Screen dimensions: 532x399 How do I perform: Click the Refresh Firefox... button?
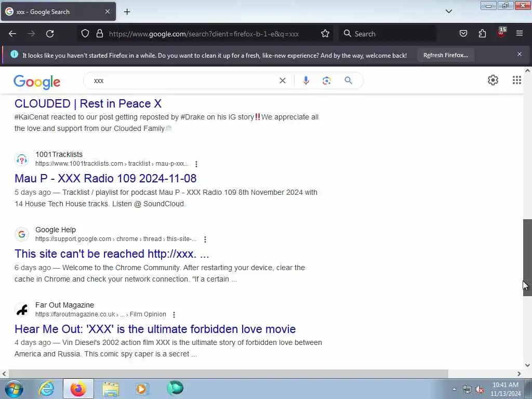coord(445,55)
